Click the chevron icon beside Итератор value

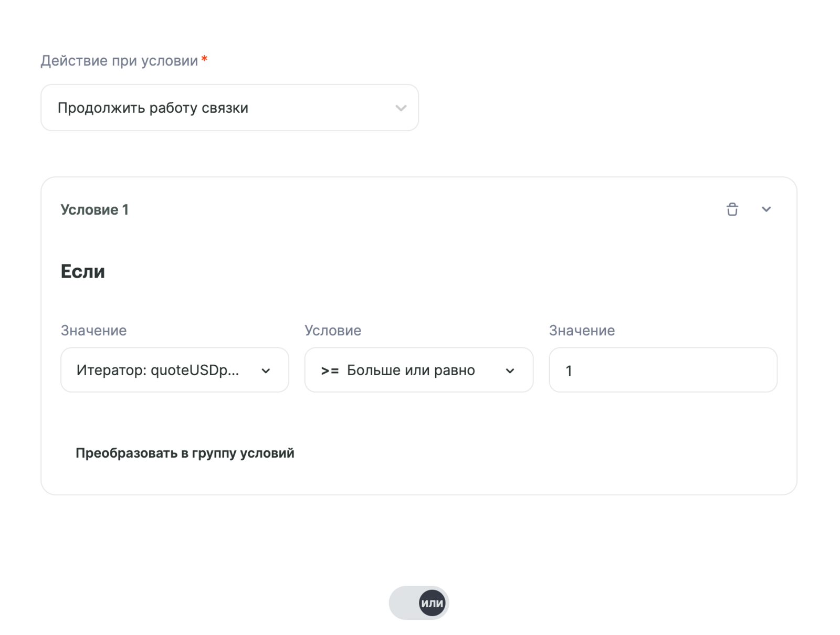pyautogui.click(x=266, y=371)
